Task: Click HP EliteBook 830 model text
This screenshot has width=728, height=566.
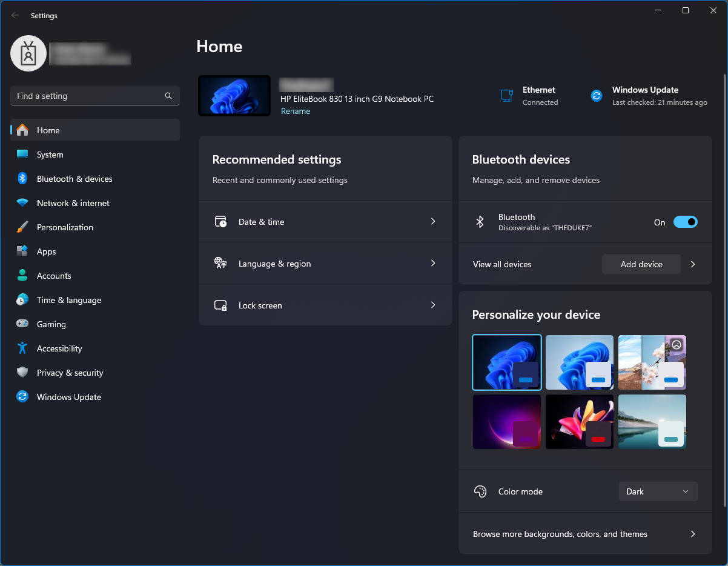Action: coord(357,99)
